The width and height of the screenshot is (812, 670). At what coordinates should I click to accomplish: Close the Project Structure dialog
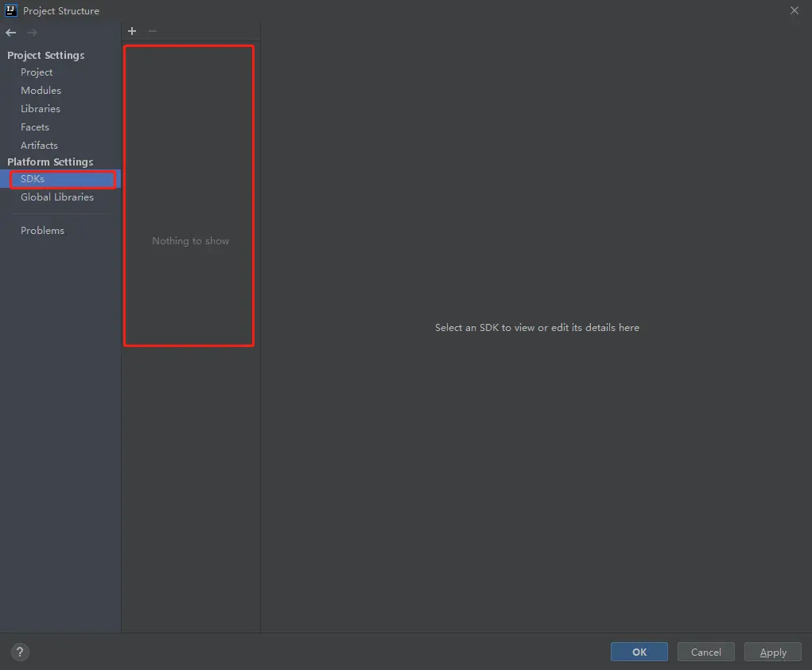pyautogui.click(x=794, y=10)
